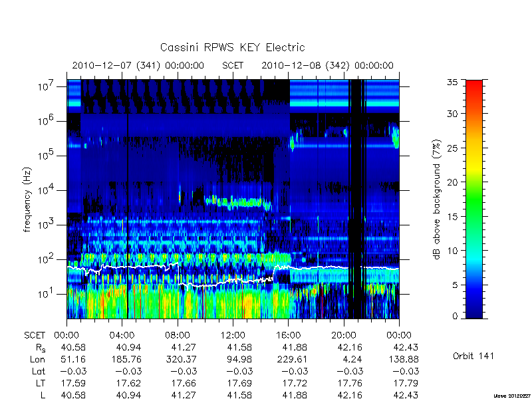532x399 pixels.
Task: Click the 10^3 frequency tick label
Action: [x=47, y=225]
